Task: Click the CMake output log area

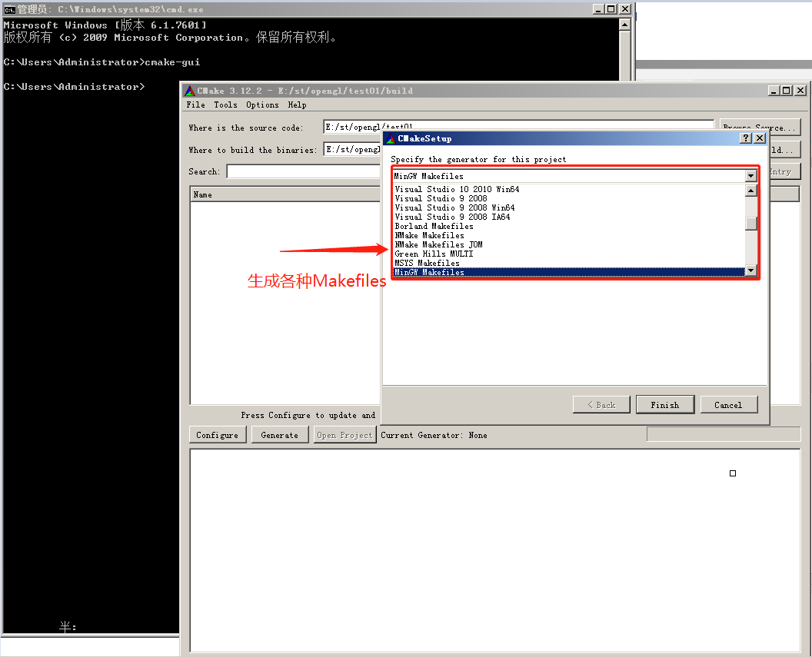Action: point(494,550)
